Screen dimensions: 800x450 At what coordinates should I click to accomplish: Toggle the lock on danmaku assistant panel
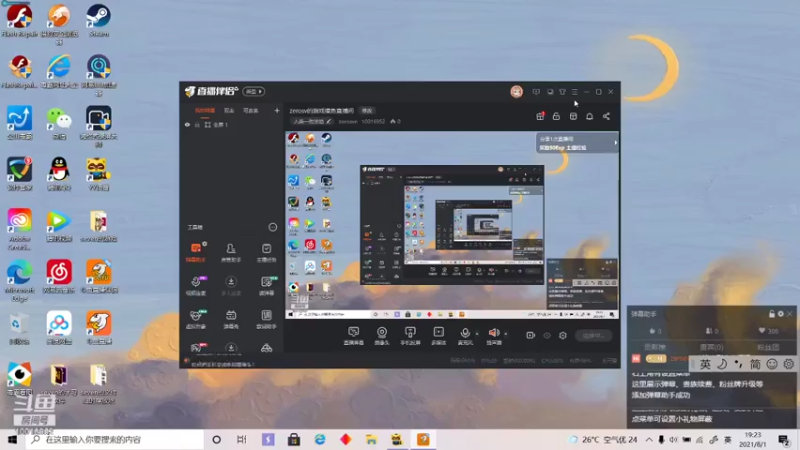pyautogui.click(x=771, y=314)
